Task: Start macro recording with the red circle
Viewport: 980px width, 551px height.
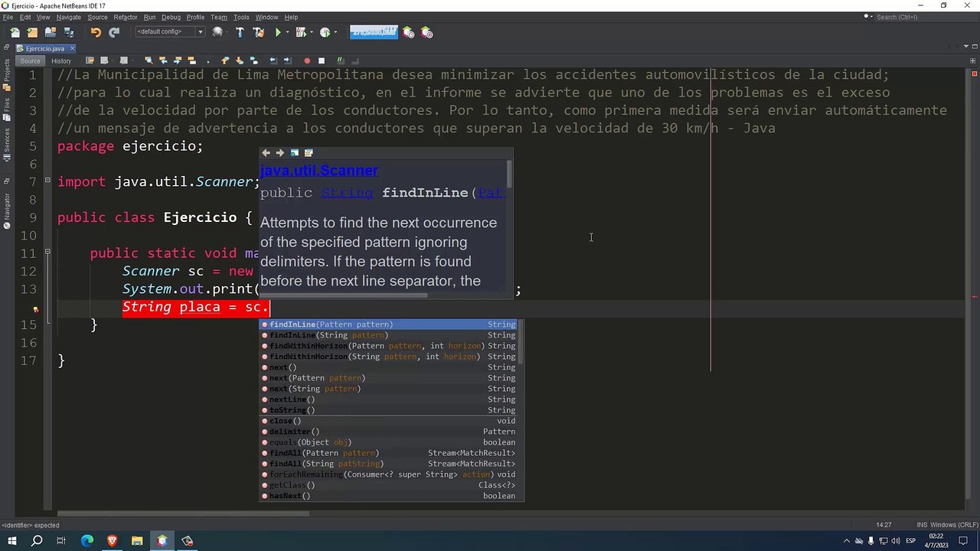Action: [307, 60]
